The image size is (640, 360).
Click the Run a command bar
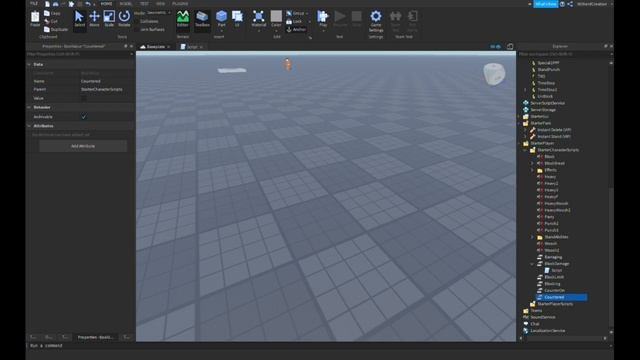[x=320, y=346]
